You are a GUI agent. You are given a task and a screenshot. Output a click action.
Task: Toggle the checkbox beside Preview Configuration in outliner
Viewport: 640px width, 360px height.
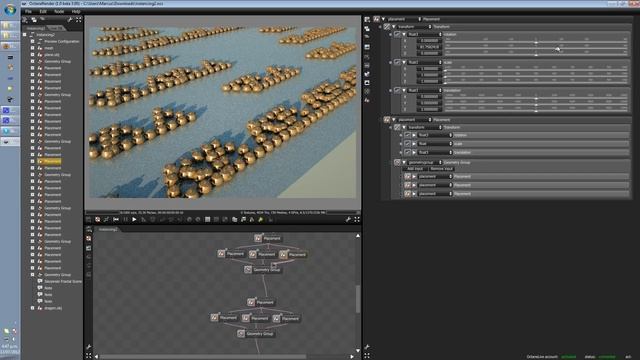(33, 41)
